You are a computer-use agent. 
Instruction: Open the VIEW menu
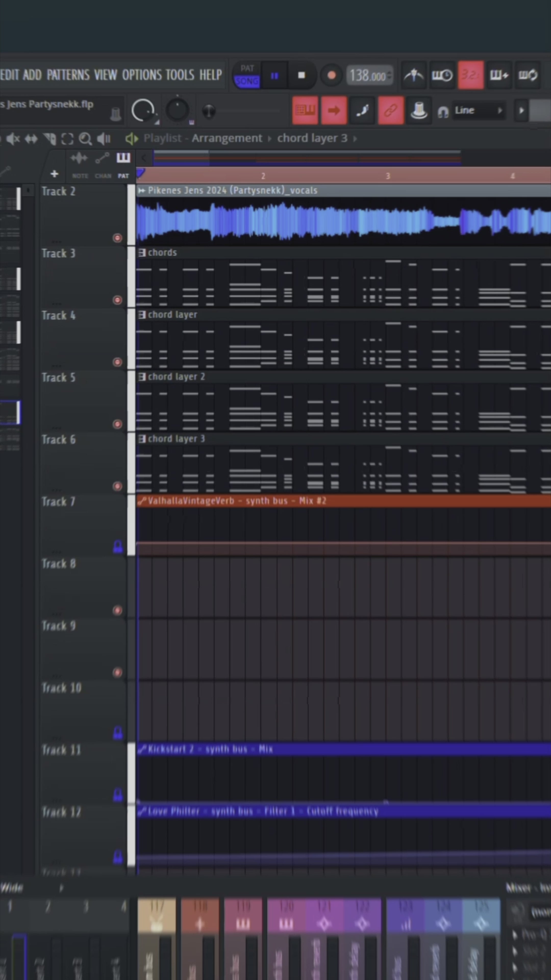(x=106, y=75)
